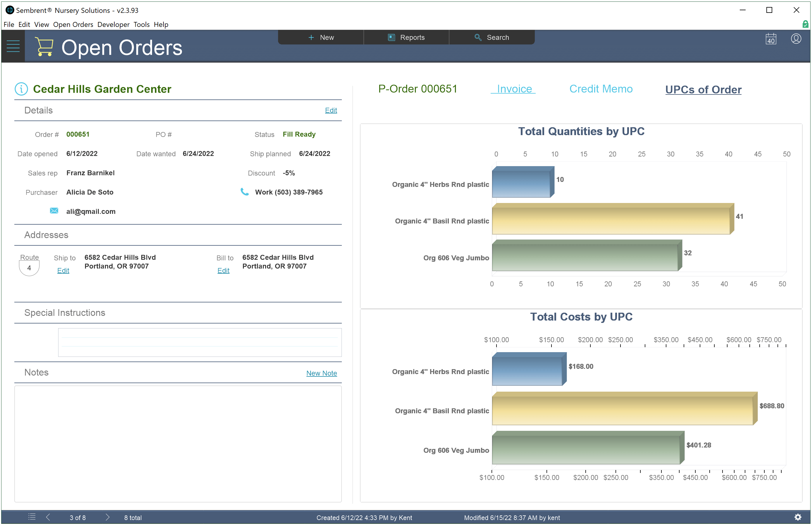Click the Special Instructions text field
The width and height of the screenshot is (812, 525).
200,342
